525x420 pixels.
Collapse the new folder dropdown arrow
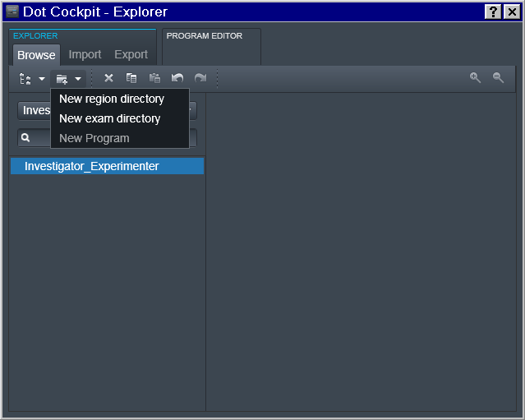(x=78, y=79)
